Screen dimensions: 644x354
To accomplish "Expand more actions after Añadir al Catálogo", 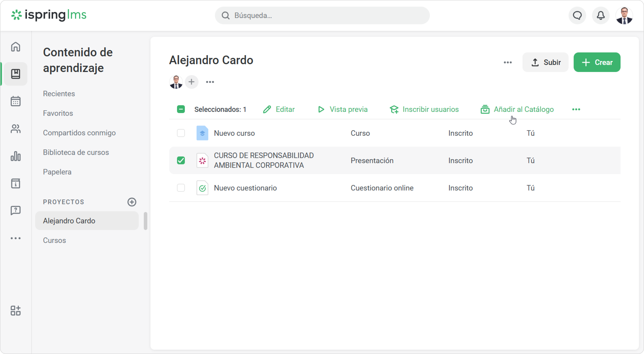I will click(x=576, y=109).
